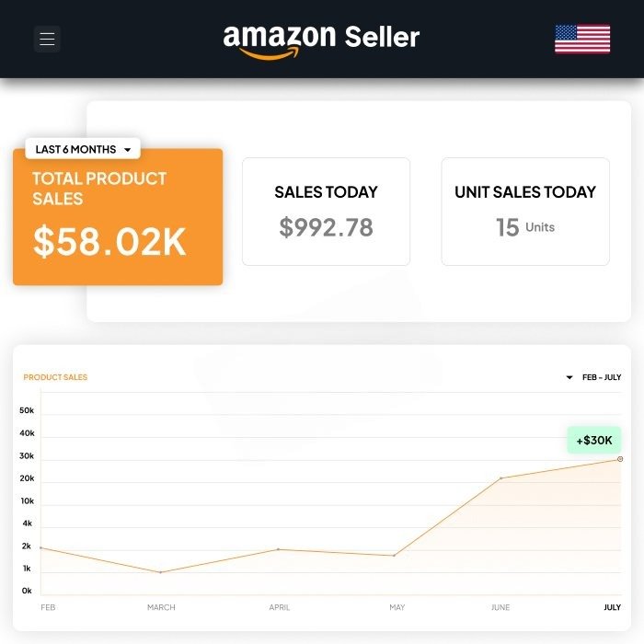This screenshot has width=644, height=644.
Task: Select the JULY month axis label
Action: (612, 608)
